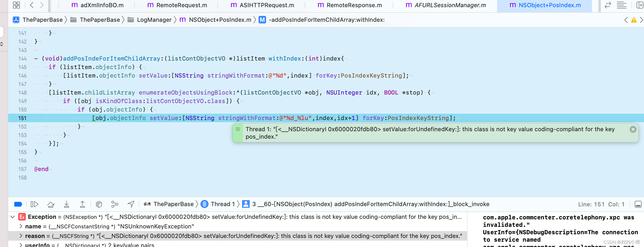
Task: Open the AFURLSessionManager.m tab
Action: coord(446,5)
